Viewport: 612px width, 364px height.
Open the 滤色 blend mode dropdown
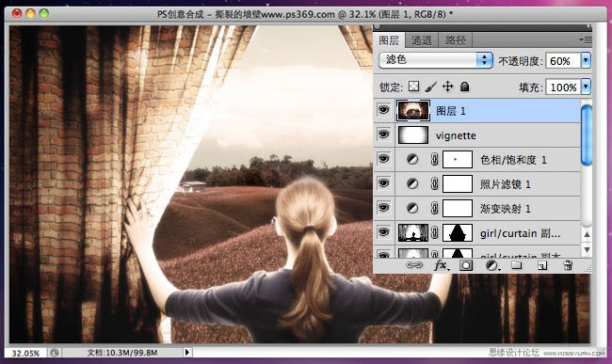point(436,60)
